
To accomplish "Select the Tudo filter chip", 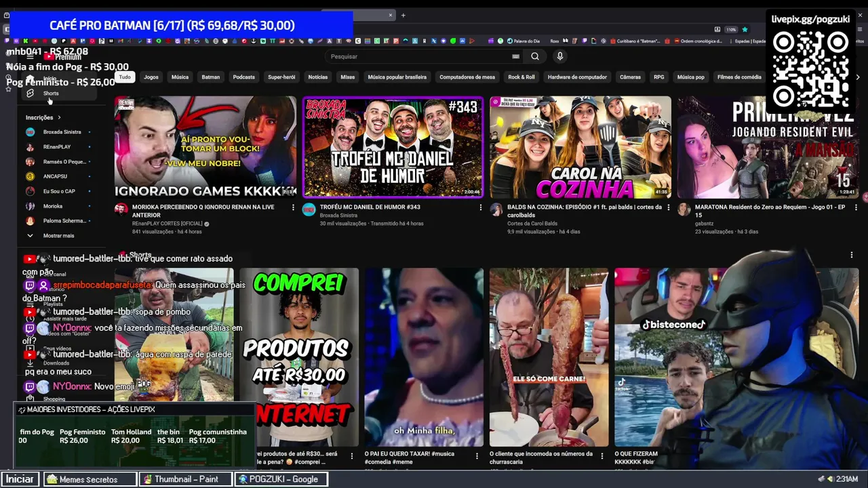I will pyautogui.click(x=125, y=77).
